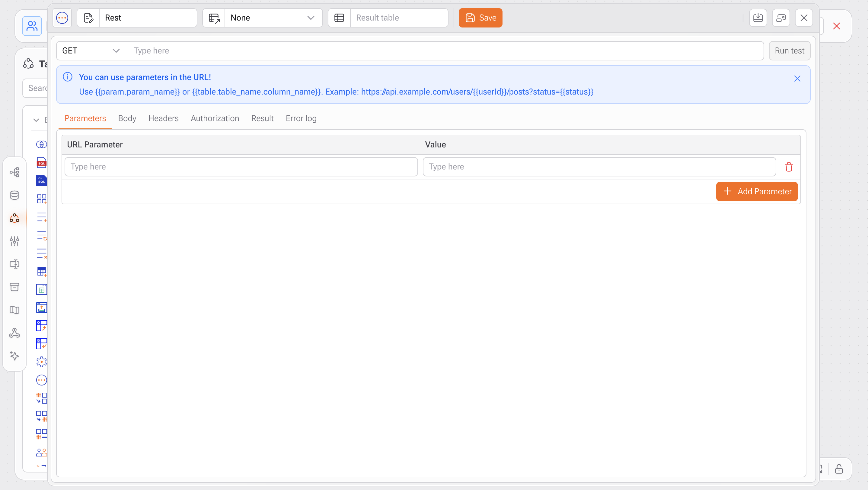Click the sparkle AI icon in sidebar
Screen dimensions: 868x490
(x=14, y=356)
